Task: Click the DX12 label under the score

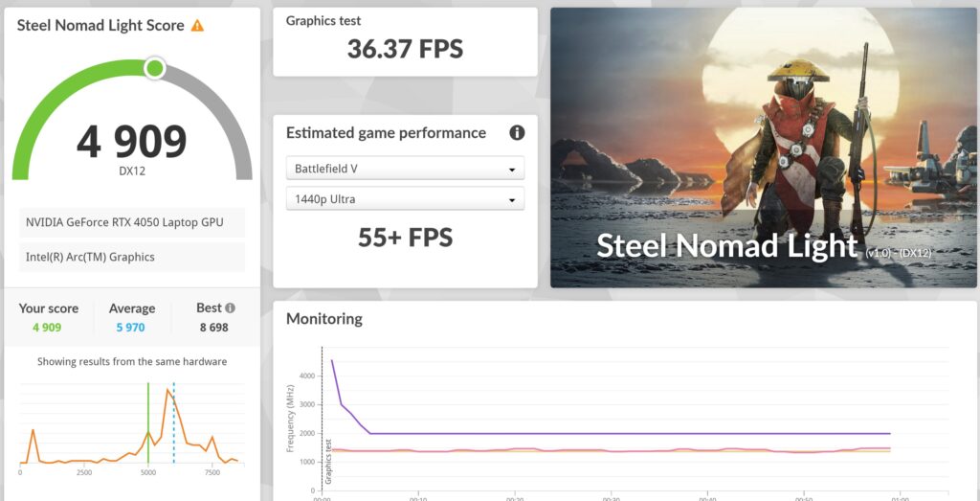Action: click(x=132, y=171)
